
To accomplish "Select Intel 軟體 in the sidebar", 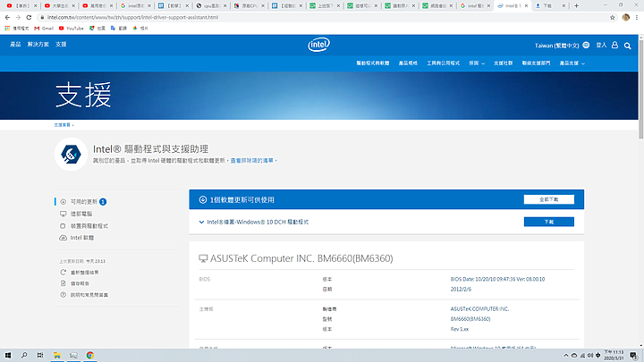I will [x=82, y=238].
